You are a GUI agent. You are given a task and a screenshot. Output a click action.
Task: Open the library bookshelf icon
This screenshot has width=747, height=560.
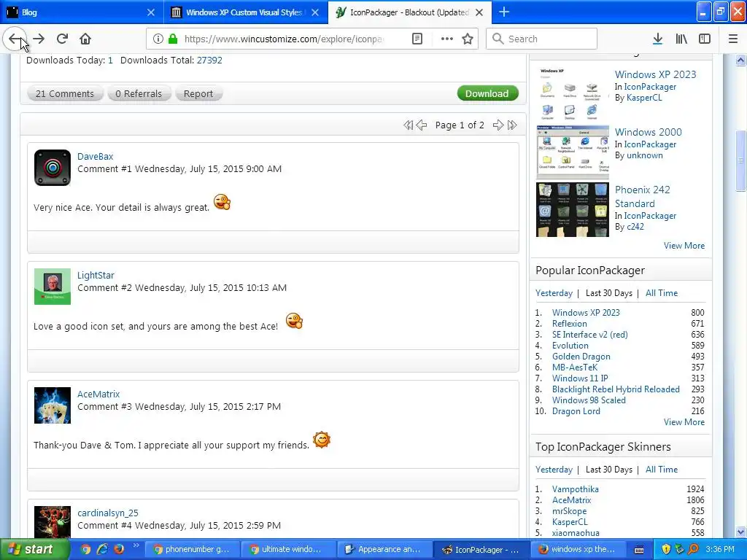(x=681, y=39)
